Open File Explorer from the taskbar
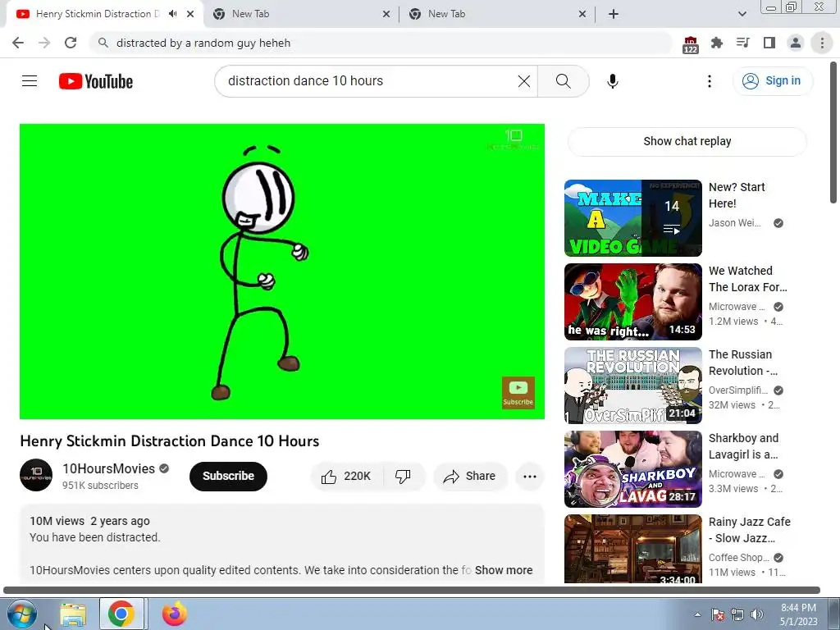Screen dimensions: 840x630 [x=73, y=614]
